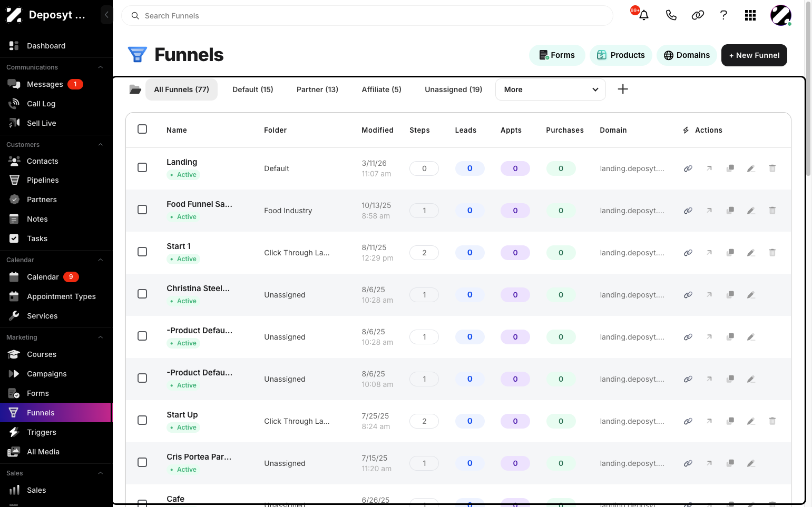The width and height of the screenshot is (812, 507).
Task: Open the Forms button in header
Action: pos(557,55)
